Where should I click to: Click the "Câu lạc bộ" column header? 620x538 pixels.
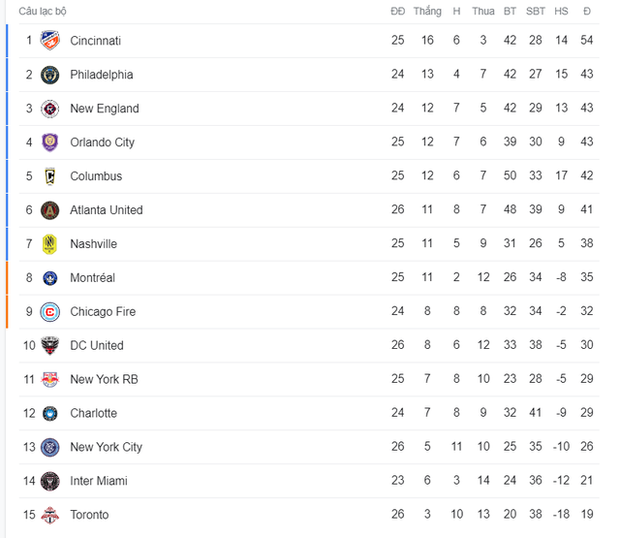tap(42, 11)
